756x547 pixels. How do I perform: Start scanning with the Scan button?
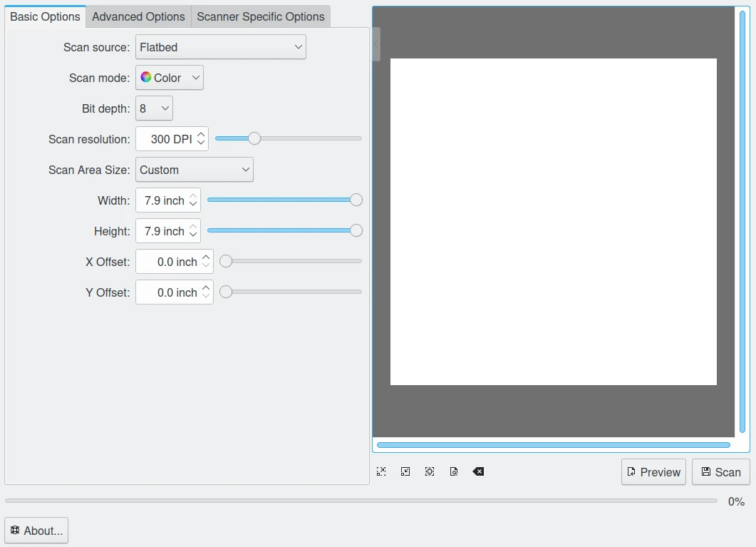[x=720, y=472]
